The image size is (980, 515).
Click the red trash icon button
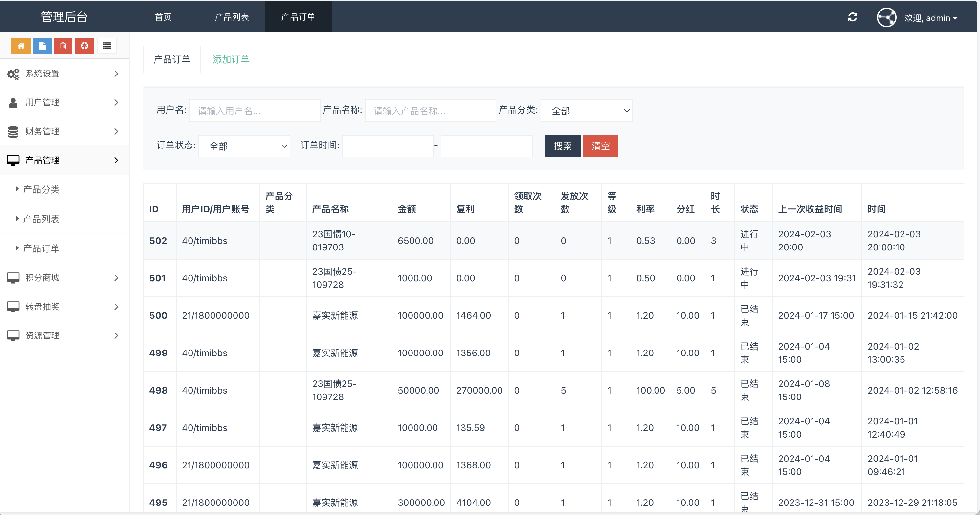point(63,46)
